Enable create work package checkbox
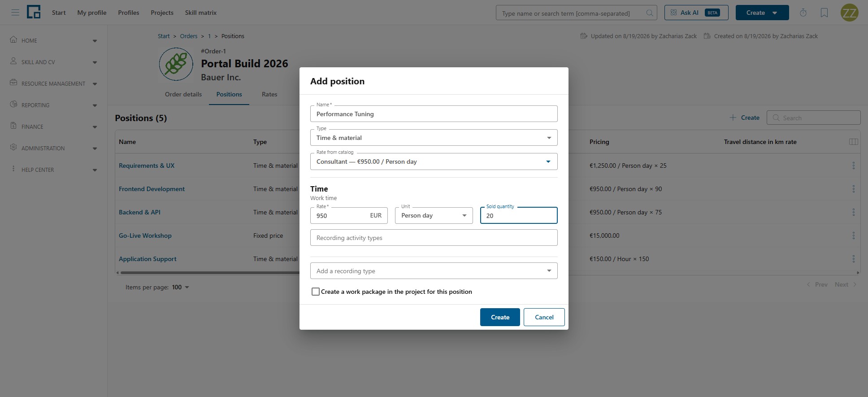The width and height of the screenshot is (868, 397). 316,292
